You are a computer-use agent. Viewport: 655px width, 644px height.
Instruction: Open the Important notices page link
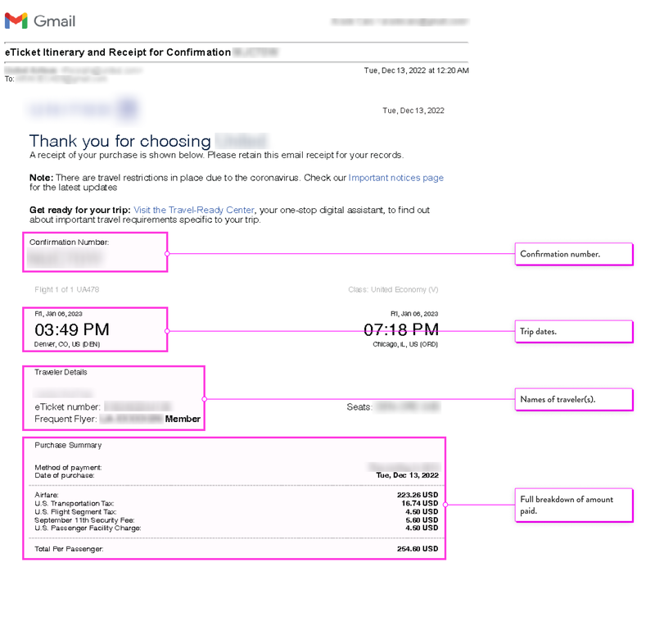pyautogui.click(x=395, y=178)
